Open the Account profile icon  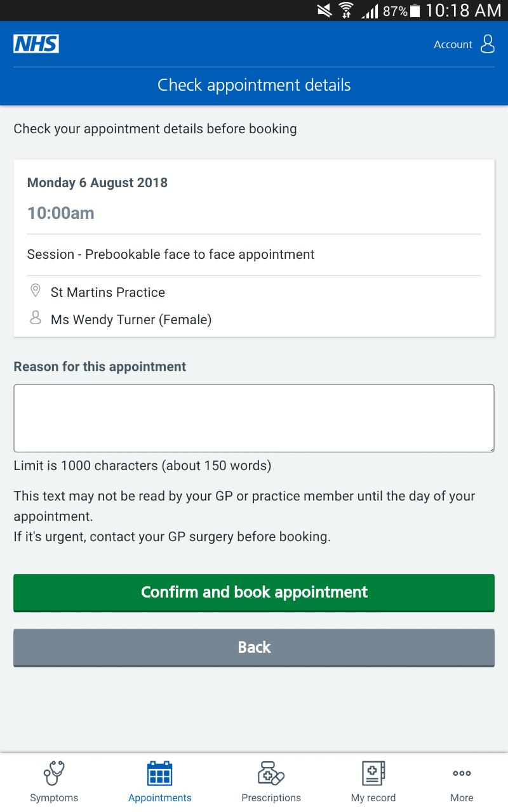(x=488, y=44)
